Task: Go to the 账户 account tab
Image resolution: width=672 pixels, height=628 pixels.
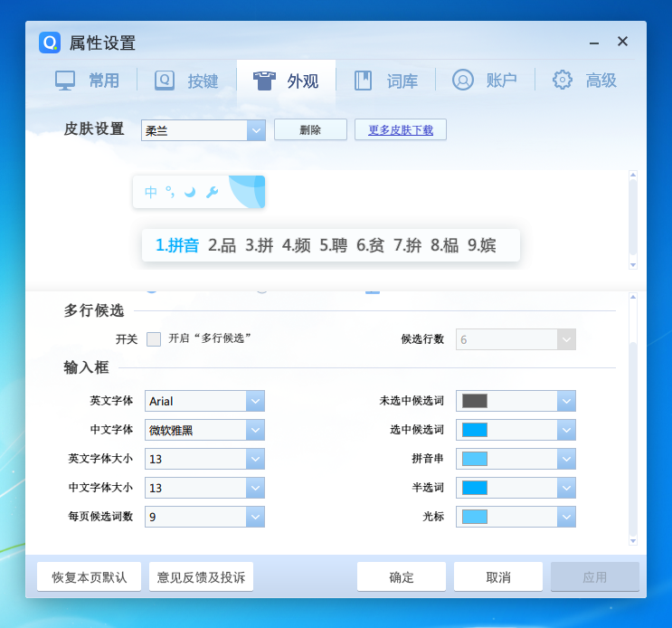Action: pos(485,81)
